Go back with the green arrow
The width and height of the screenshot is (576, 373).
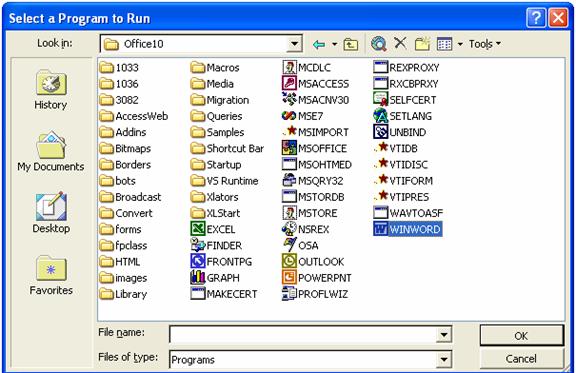[x=319, y=44]
